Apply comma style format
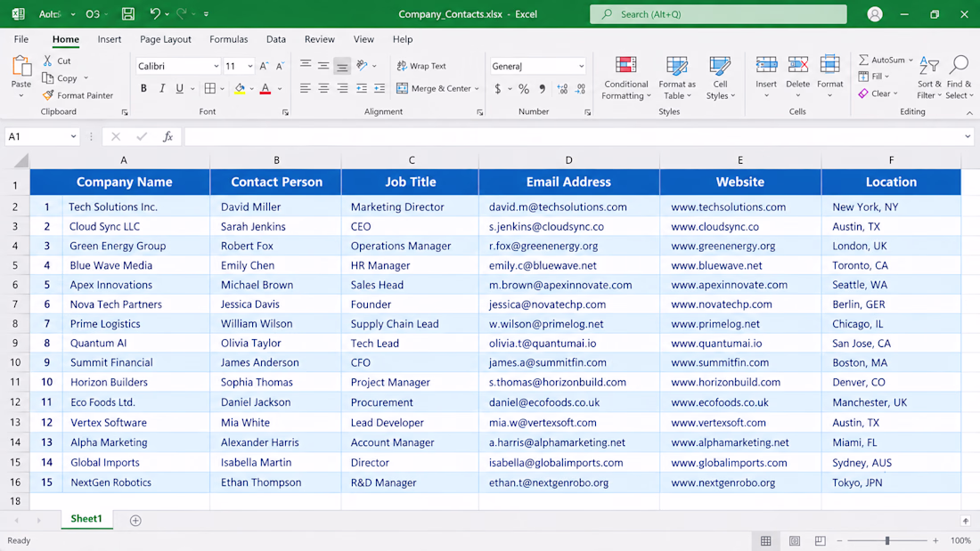This screenshot has height=551, width=980. point(542,89)
